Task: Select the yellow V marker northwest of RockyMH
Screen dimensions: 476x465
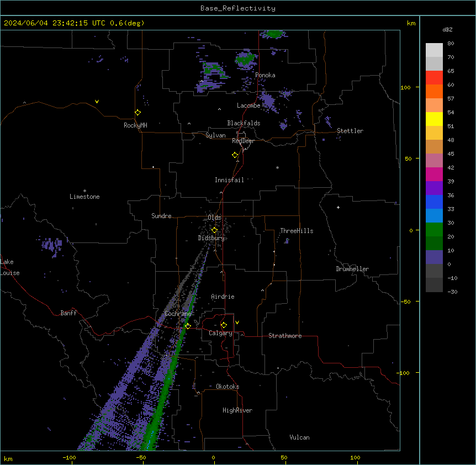Action: (x=97, y=102)
